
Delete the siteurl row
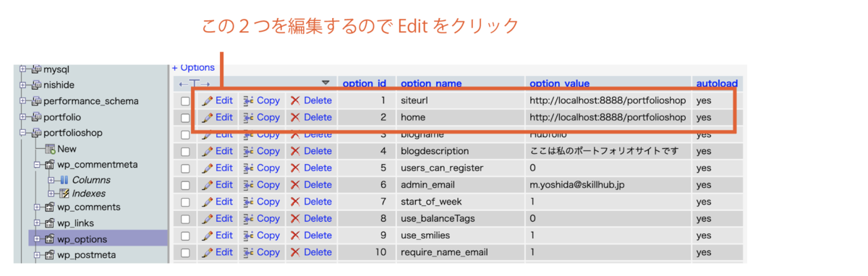pos(311,100)
